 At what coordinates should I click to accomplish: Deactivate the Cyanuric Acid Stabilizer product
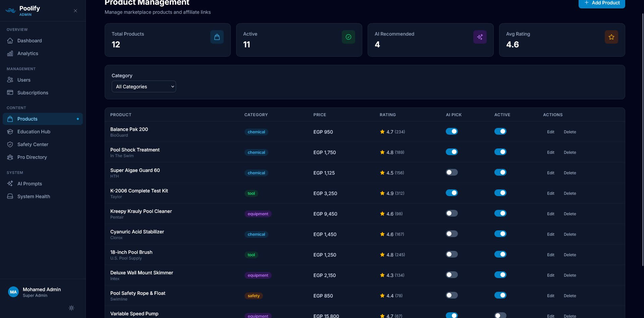pyautogui.click(x=500, y=234)
